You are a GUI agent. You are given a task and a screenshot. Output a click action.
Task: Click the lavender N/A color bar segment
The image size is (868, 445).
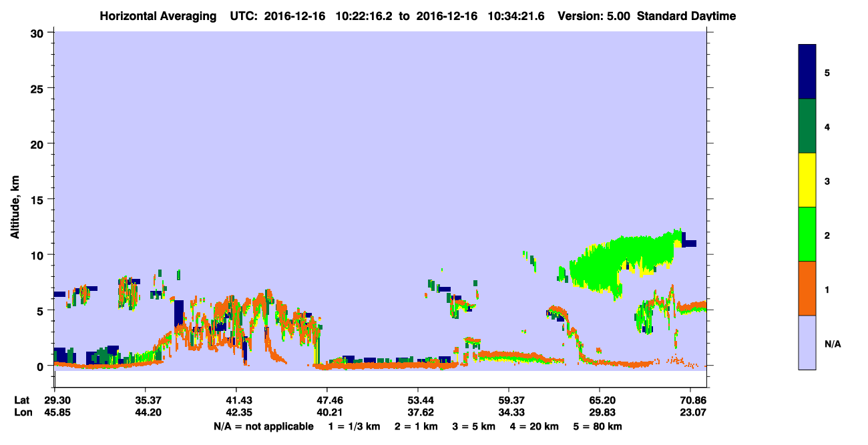[x=807, y=342]
